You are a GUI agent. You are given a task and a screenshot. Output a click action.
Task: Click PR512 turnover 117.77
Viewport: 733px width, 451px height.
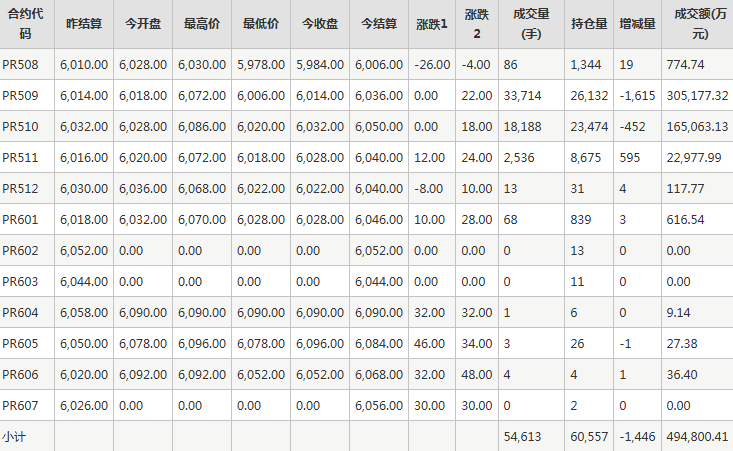point(685,188)
